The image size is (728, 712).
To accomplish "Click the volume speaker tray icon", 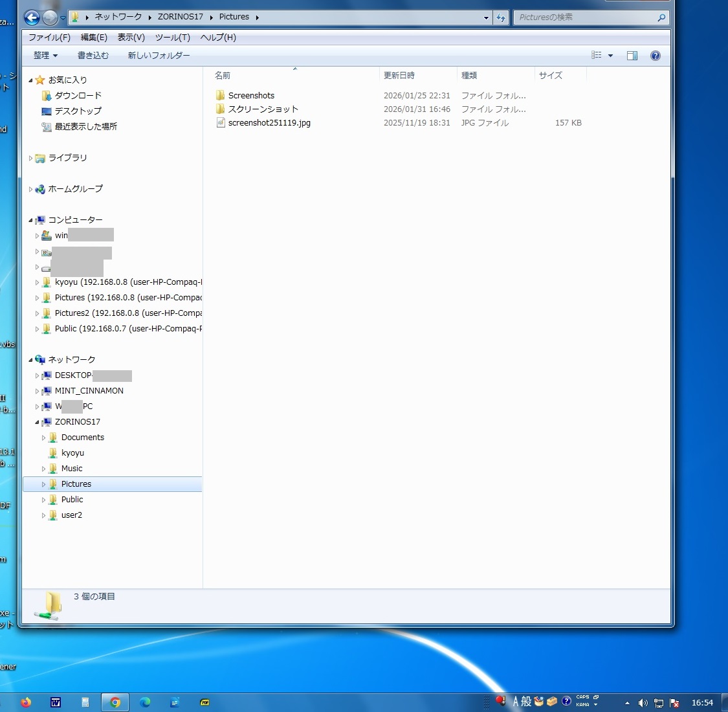I will [643, 703].
